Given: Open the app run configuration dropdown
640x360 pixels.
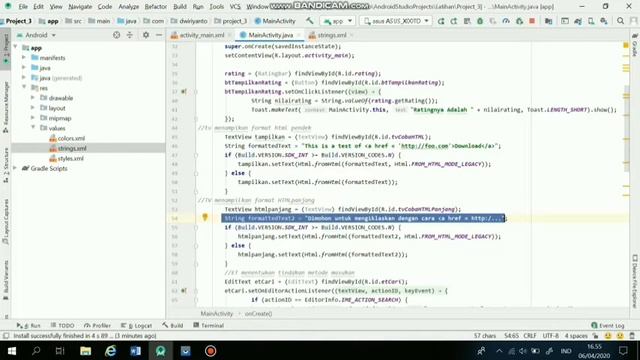Looking at the screenshot, I should pos(338,21).
